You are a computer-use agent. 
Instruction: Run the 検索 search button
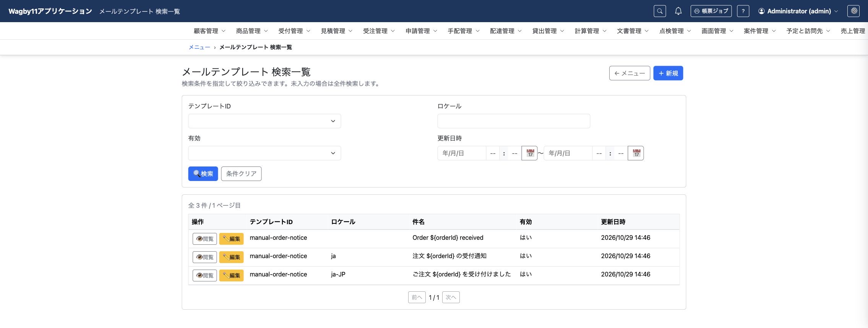tap(203, 174)
